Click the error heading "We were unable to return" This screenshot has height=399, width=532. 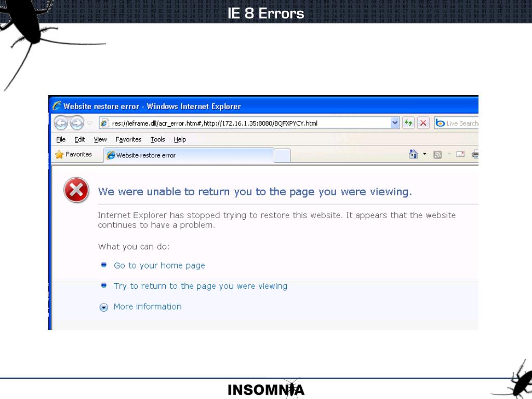255,192
